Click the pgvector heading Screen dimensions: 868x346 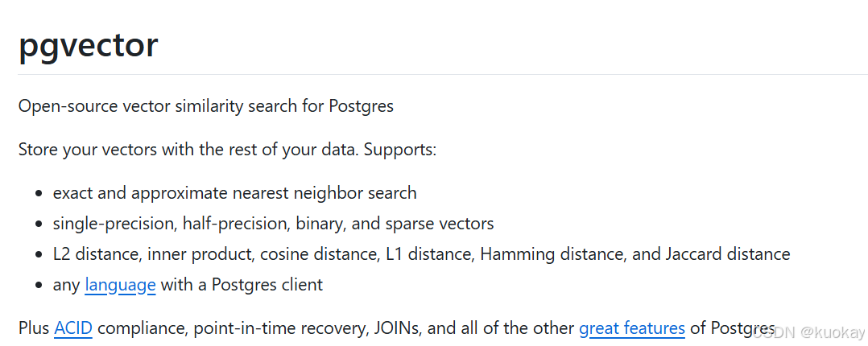[x=88, y=45]
